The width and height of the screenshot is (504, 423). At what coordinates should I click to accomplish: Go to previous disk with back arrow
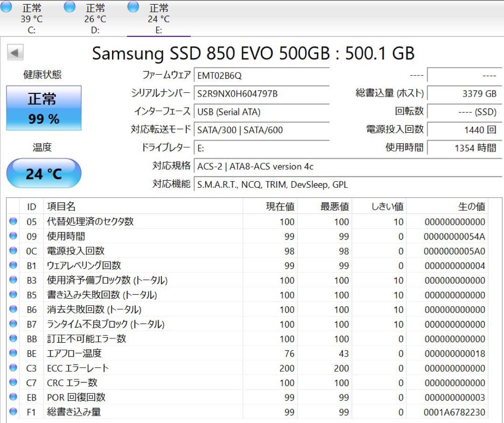[x=15, y=52]
